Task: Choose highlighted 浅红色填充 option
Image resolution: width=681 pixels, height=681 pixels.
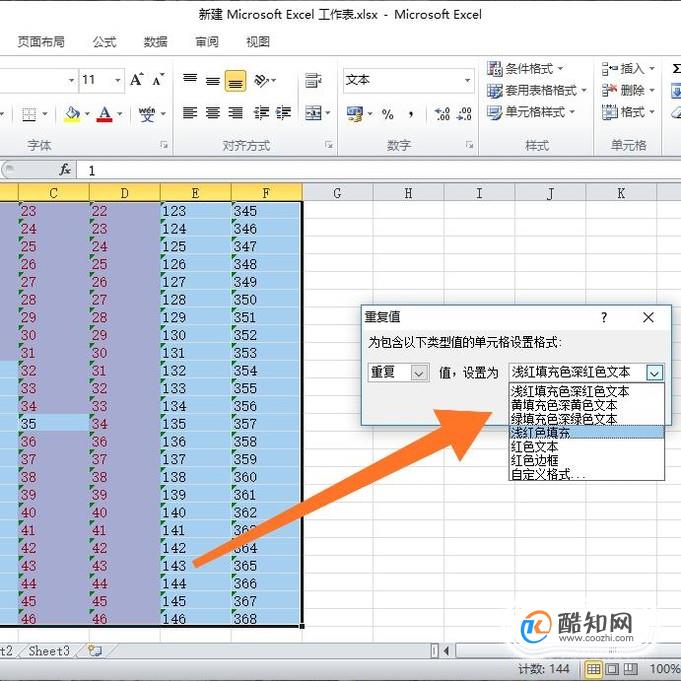Action: coord(586,433)
